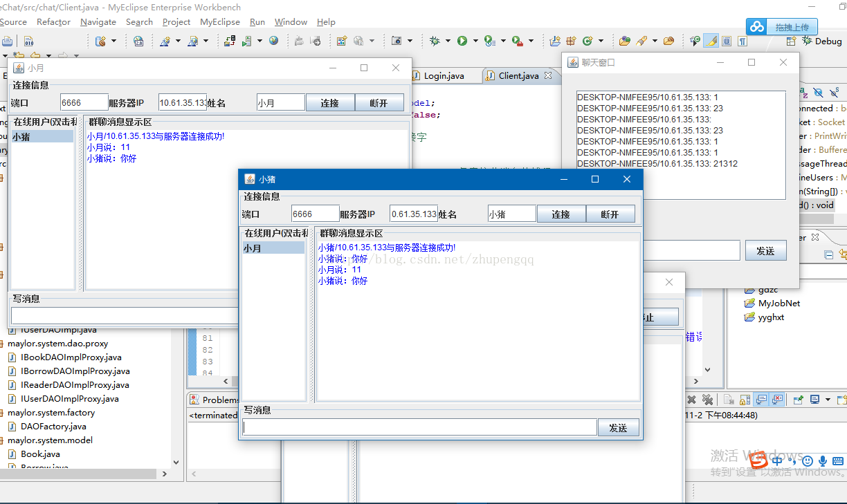Viewport: 847px width, 504px height.
Task: Toggle Mark Occurrences highlighter button
Action: [711, 41]
